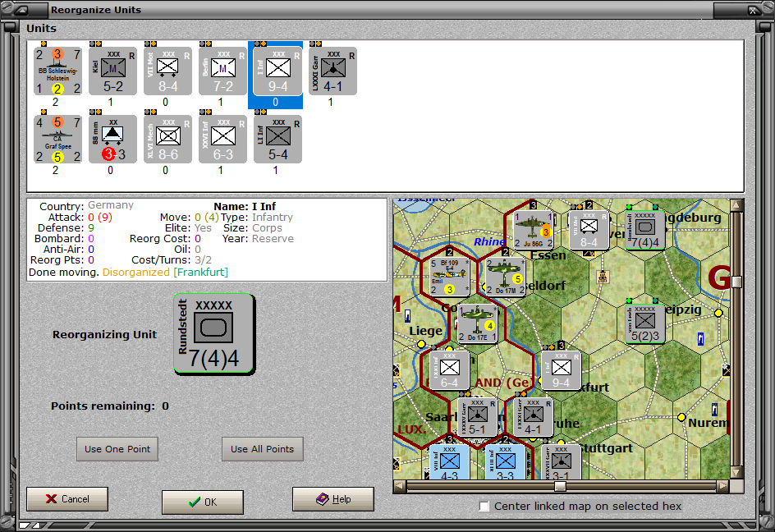Screen dimensions: 775x532
Task: Enable Center linked map on selected hex
Action: coord(484,506)
